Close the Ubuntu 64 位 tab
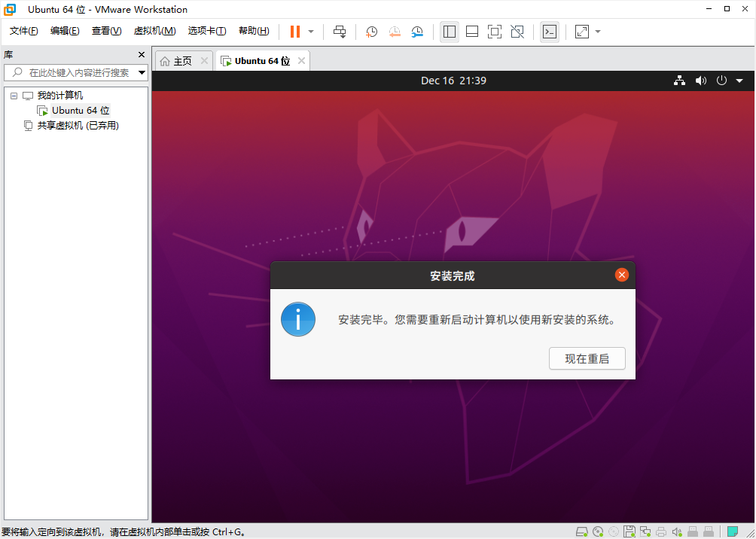The width and height of the screenshot is (756, 539). (x=301, y=61)
